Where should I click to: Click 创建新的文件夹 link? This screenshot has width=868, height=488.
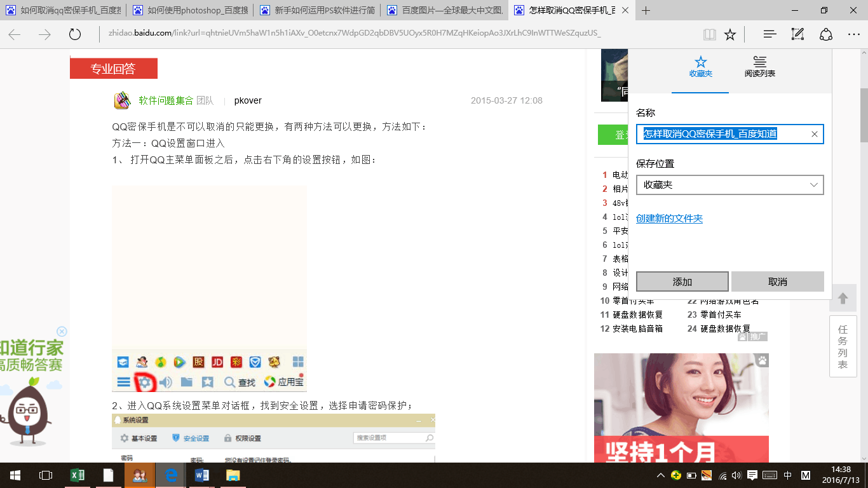[669, 219]
